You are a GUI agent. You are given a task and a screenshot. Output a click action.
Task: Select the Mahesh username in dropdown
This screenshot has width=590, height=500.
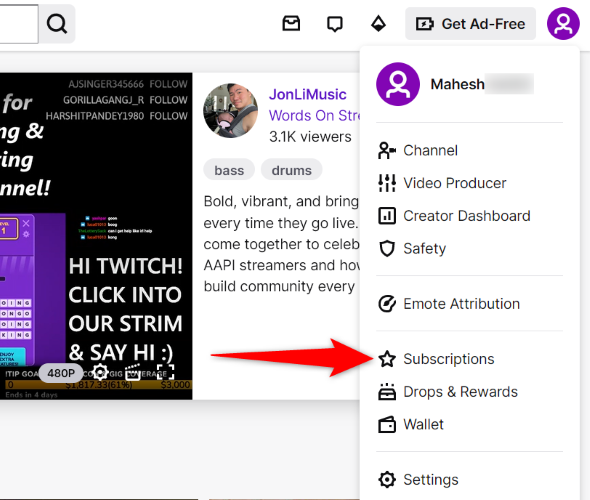(457, 84)
